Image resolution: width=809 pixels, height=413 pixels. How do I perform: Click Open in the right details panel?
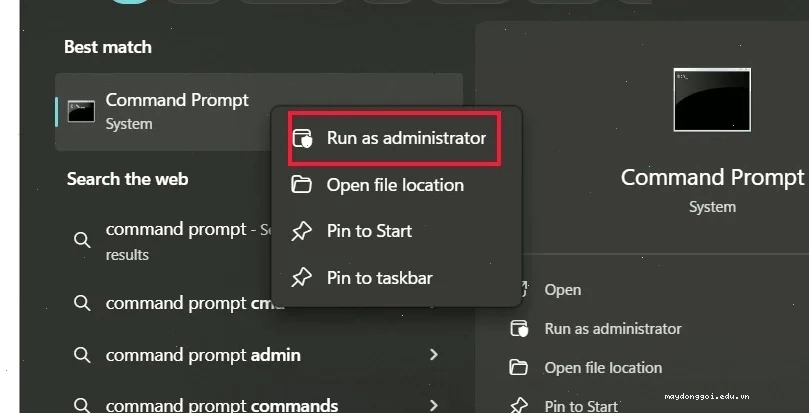(562, 290)
